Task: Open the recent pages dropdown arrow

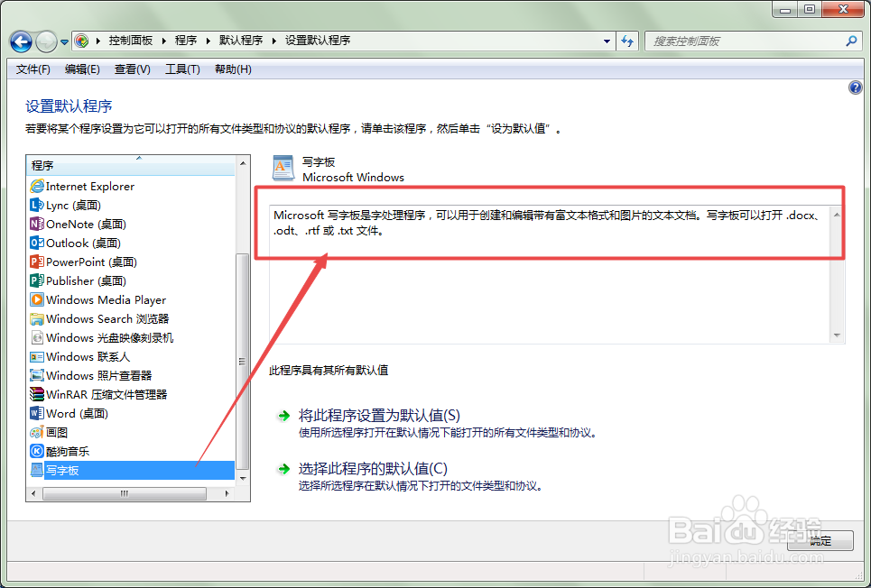Action: 64,42
